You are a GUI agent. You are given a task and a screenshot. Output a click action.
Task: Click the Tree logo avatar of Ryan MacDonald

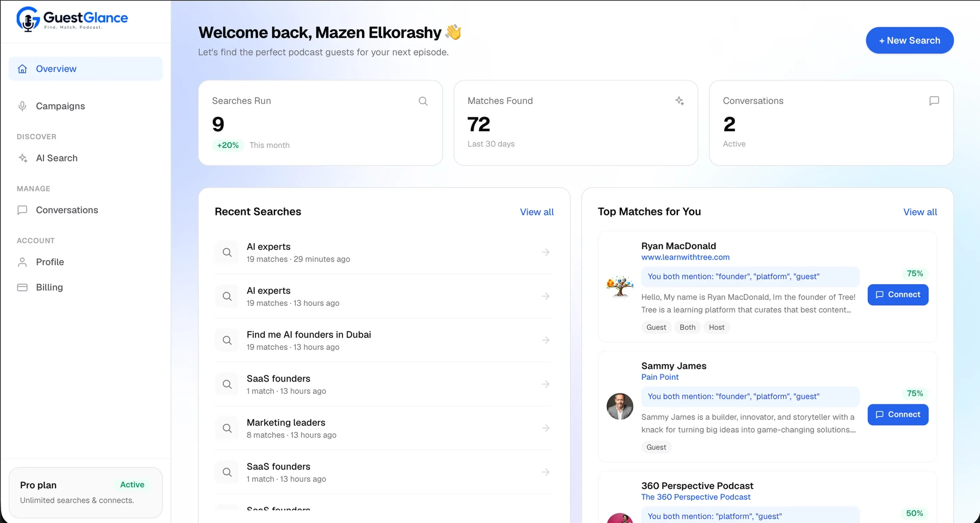[x=620, y=286]
